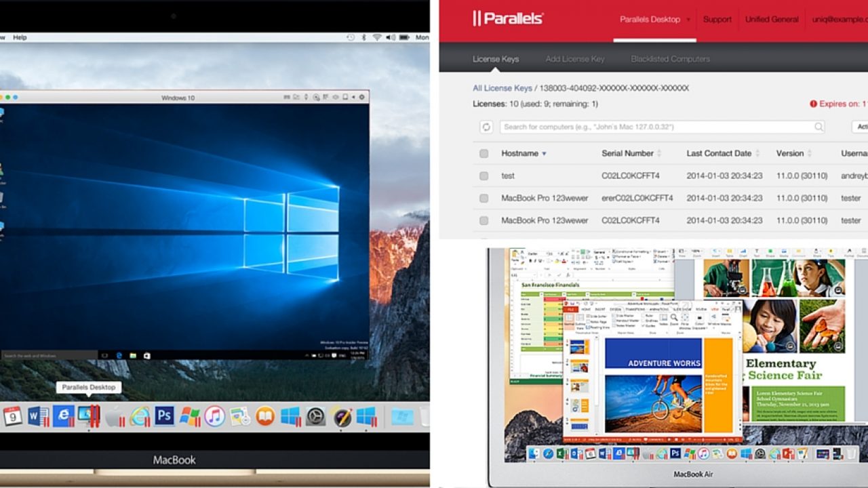Screen dimensions: 868x488
Task: Click the magnifier in the computer search field
Action: (x=818, y=127)
